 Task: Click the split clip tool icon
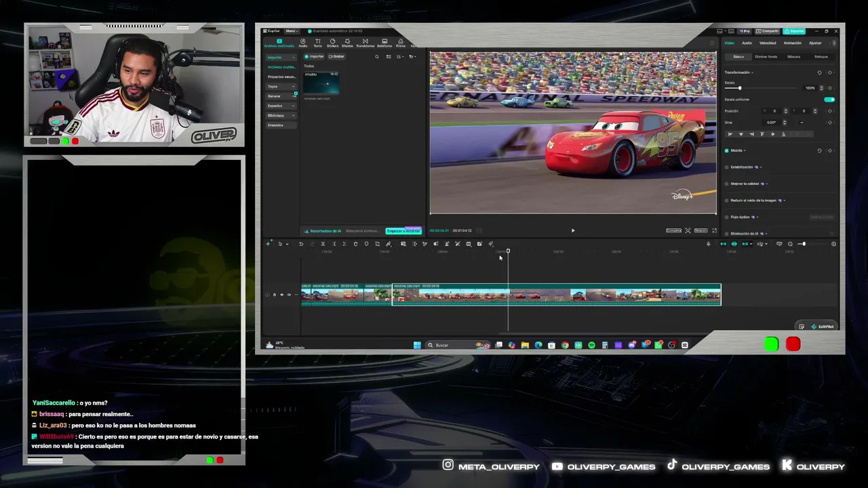[323, 244]
